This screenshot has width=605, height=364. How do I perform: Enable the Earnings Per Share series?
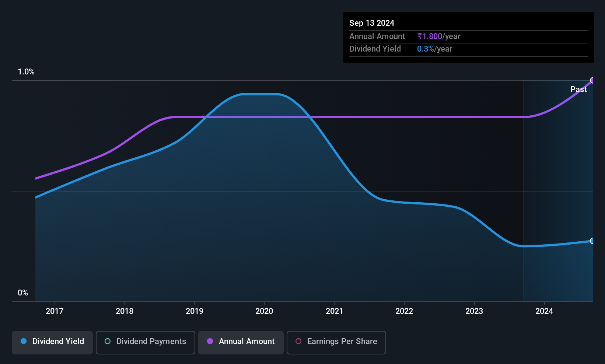(x=336, y=342)
